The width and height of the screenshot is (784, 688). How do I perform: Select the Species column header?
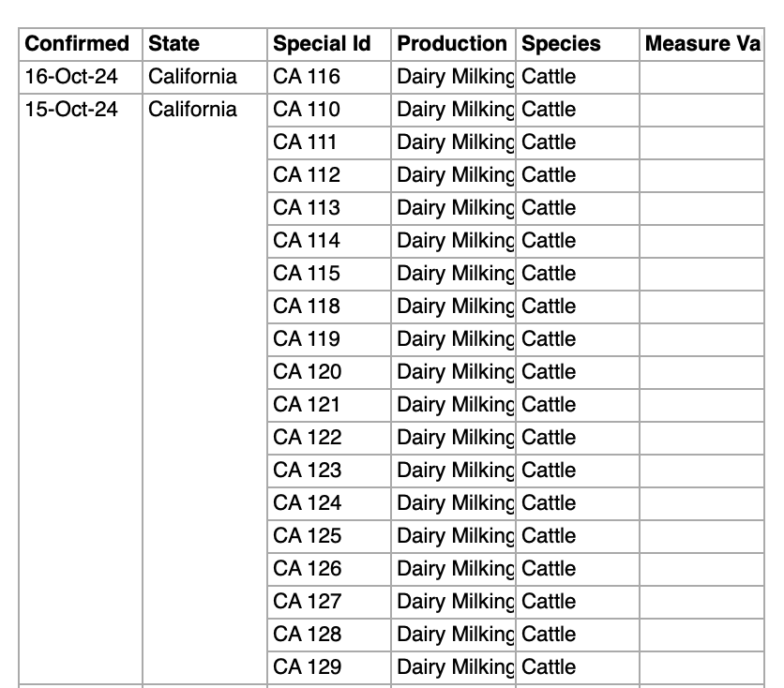click(x=561, y=44)
